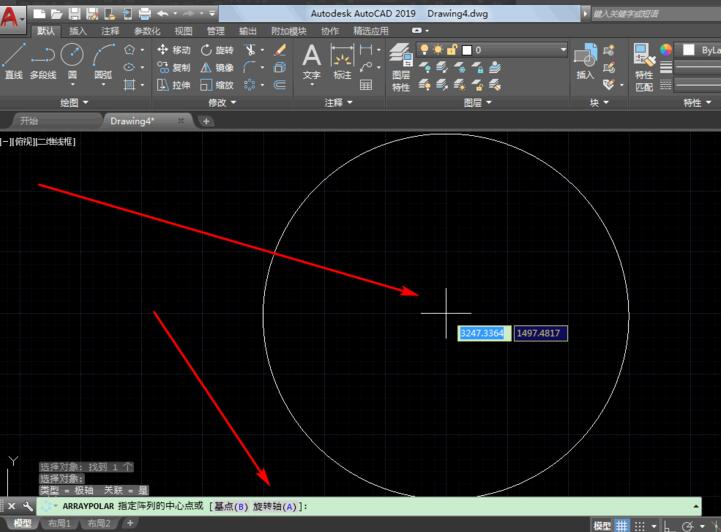Open the 参数化 ribbon tab
The height and width of the screenshot is (532, 721).
[x=147, y=31]
